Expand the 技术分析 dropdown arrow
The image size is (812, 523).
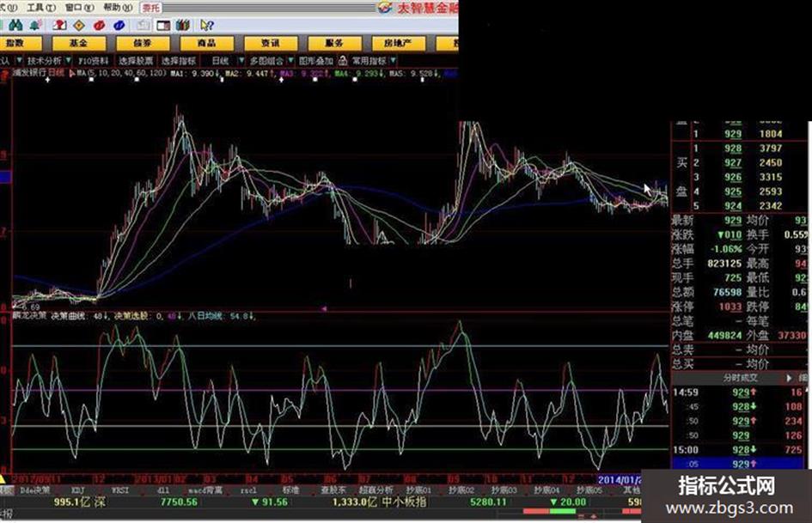[69, 61]
